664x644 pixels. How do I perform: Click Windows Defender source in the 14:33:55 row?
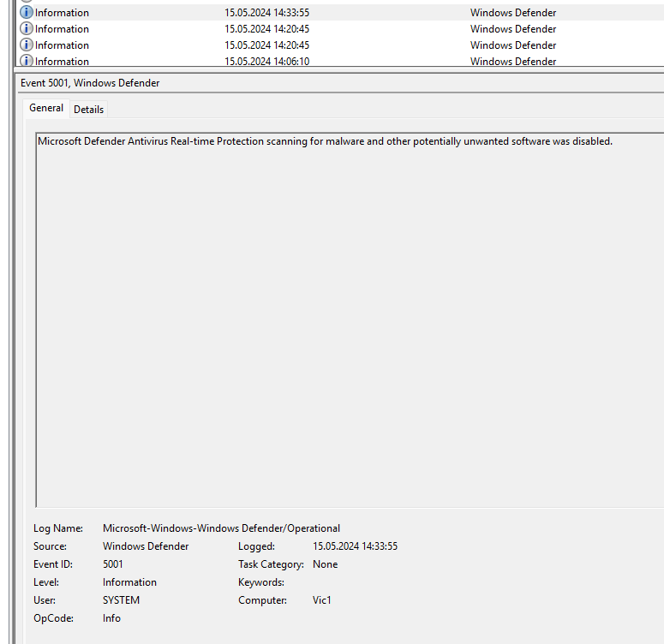click(512, 13)
